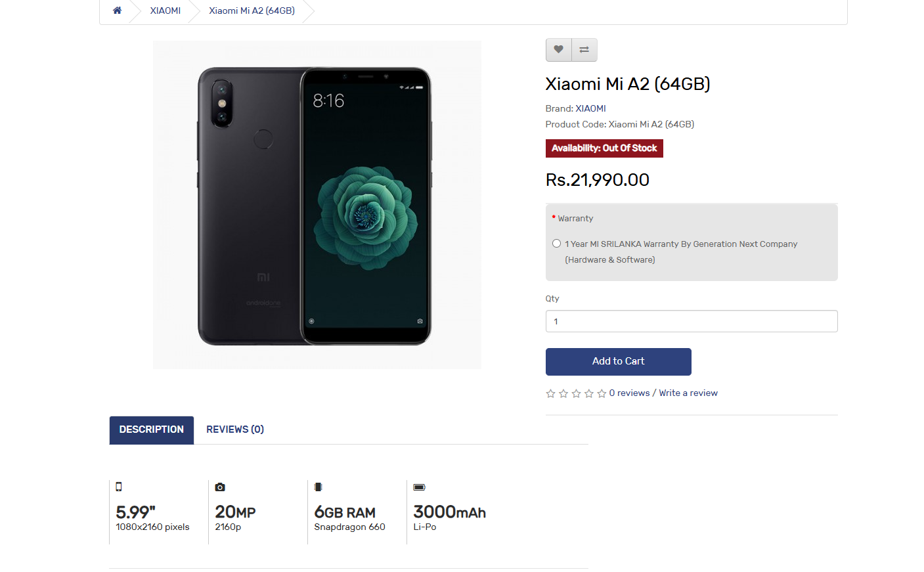The width and height of the screenshot is (924, 572).
Task: Click the camera spec icon
Action: click(220, 487)
